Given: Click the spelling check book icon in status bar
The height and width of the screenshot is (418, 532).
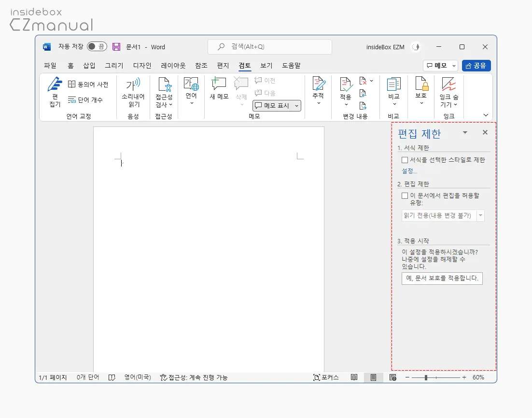Looking at the screenshot, I should click(x=112, y=377).
